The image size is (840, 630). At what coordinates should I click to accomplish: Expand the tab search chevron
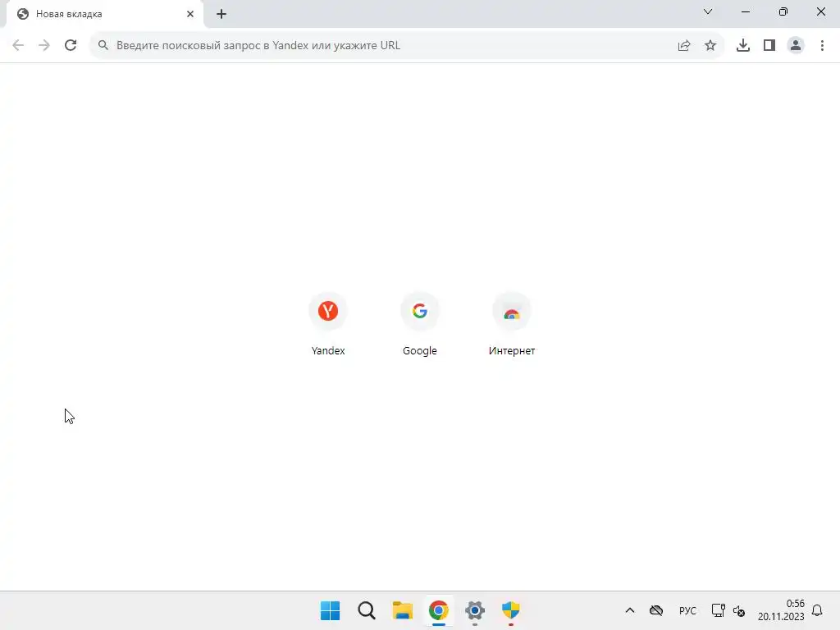click(x=708, y=11)
